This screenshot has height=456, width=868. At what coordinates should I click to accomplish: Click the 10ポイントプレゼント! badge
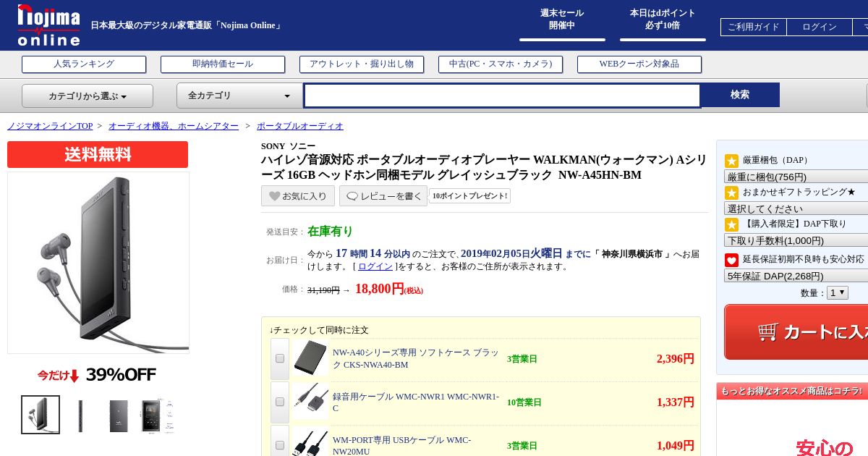coord(469,196)
